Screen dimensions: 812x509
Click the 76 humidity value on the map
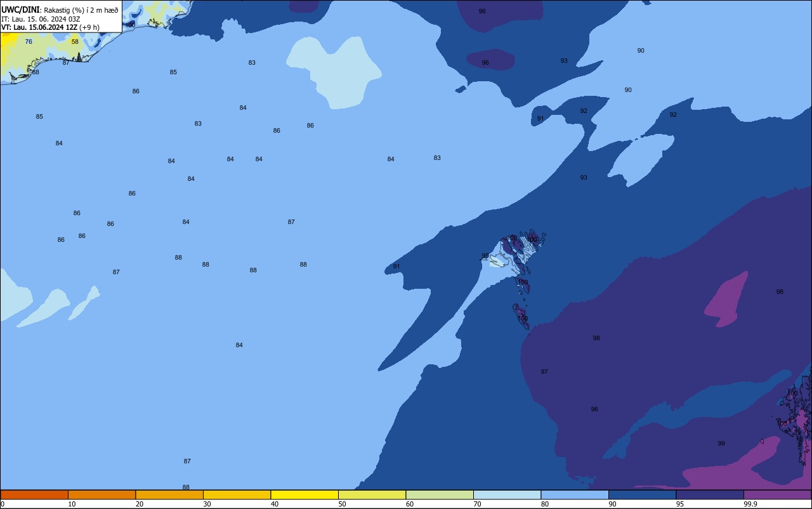pos(29,41)
